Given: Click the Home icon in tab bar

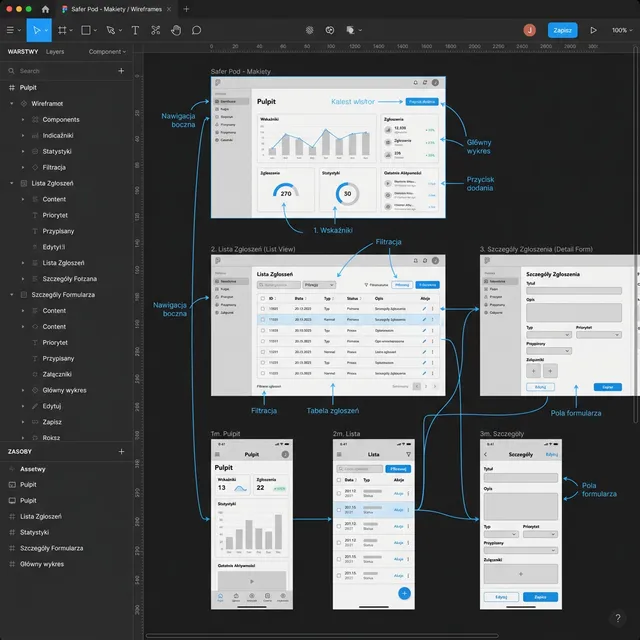Looking at the screenshot, I should (45, 9).
